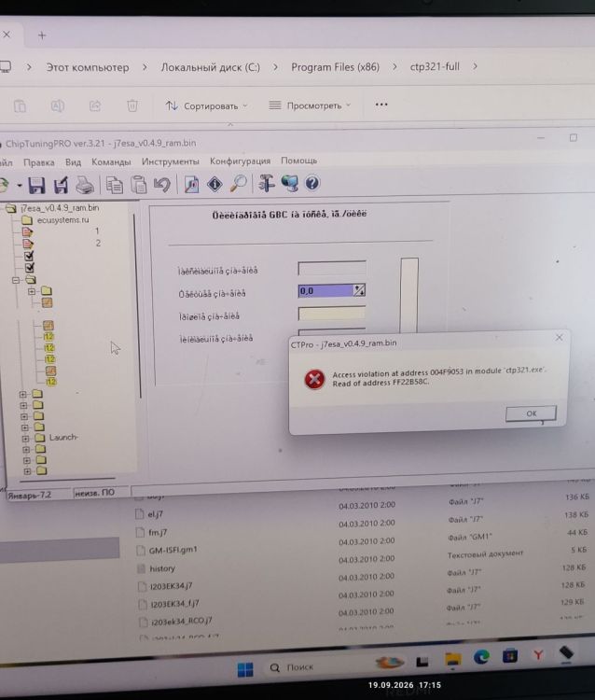The height and width of the screenshot is (700, 595).
Task: Select file GM-ISFI.gm1 in Explorer
Action: coord(173,550)
